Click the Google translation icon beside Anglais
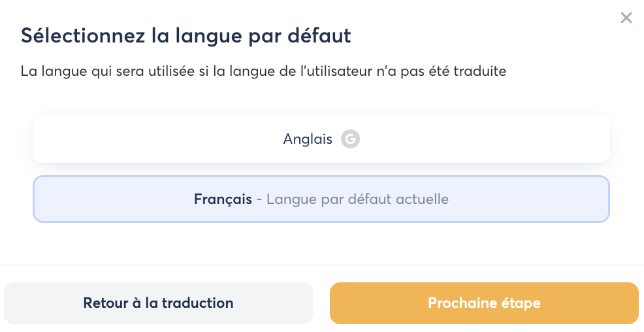 pyautogui.click(x=350, y=139)
